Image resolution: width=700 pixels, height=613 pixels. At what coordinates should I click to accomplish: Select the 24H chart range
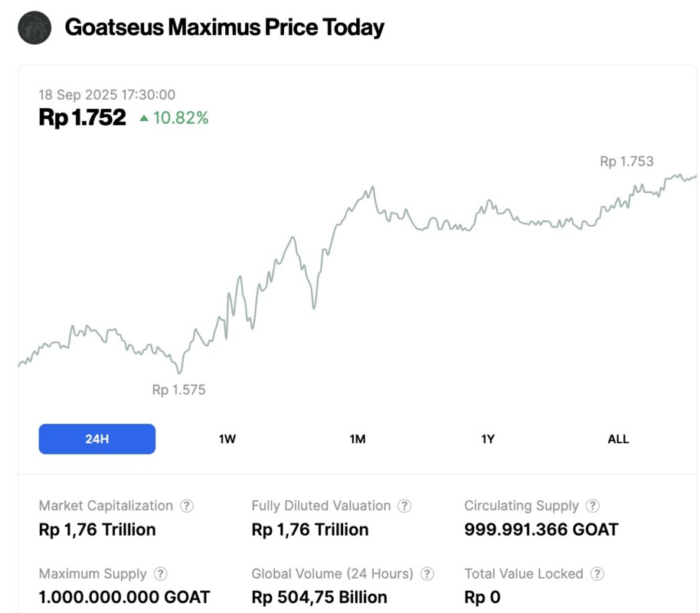point(97,439)
